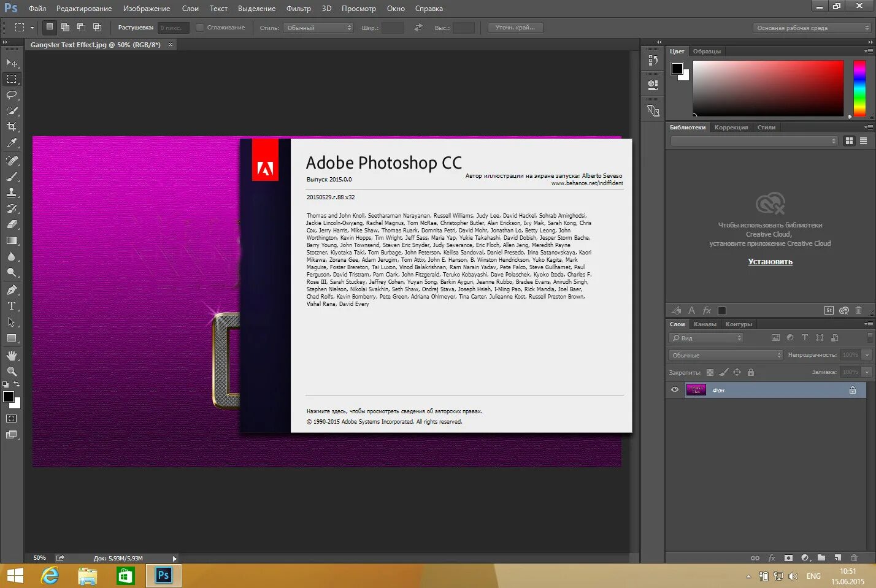Open the Файл menu
Image resolution: width=876 pixels, height=588 pixels.
[37, 9]
